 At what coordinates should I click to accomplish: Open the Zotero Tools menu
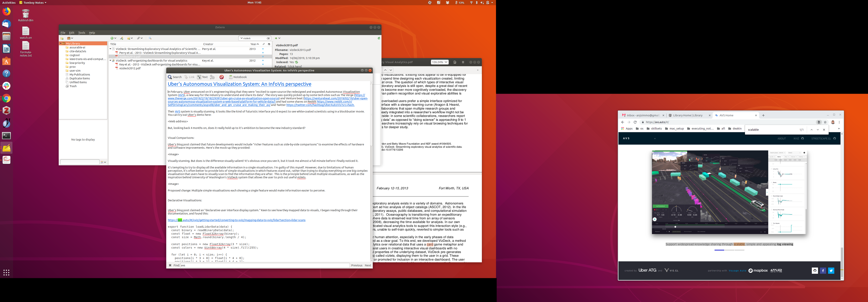tap(82, 33)
